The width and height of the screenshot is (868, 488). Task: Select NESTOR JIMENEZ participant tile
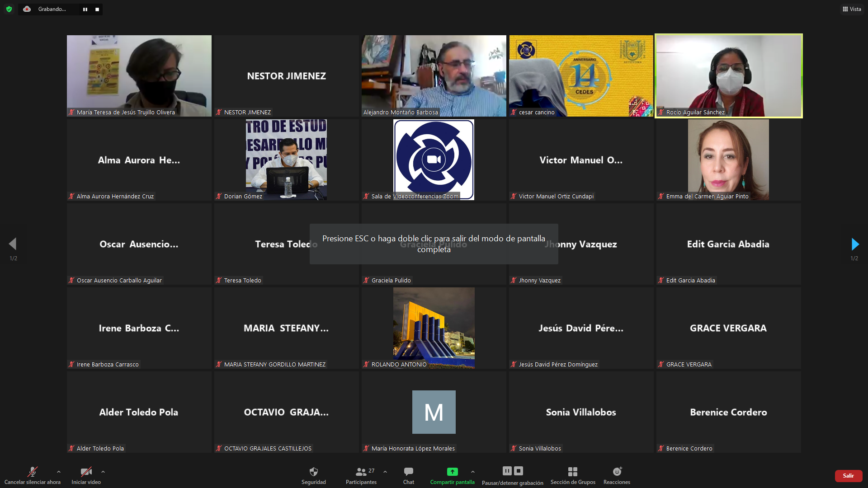click(x=287, y=76)
